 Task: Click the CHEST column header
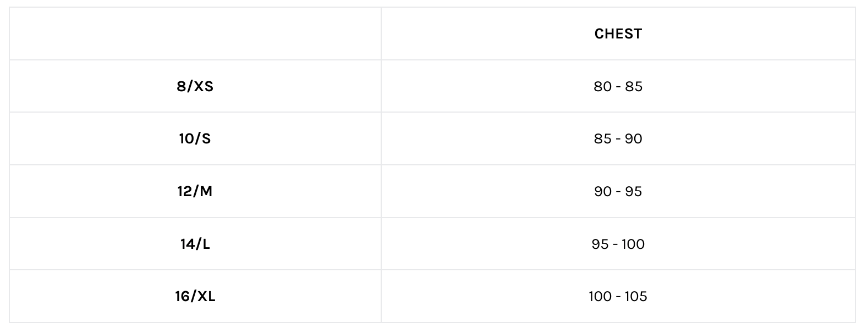click(x=618, y=34)
